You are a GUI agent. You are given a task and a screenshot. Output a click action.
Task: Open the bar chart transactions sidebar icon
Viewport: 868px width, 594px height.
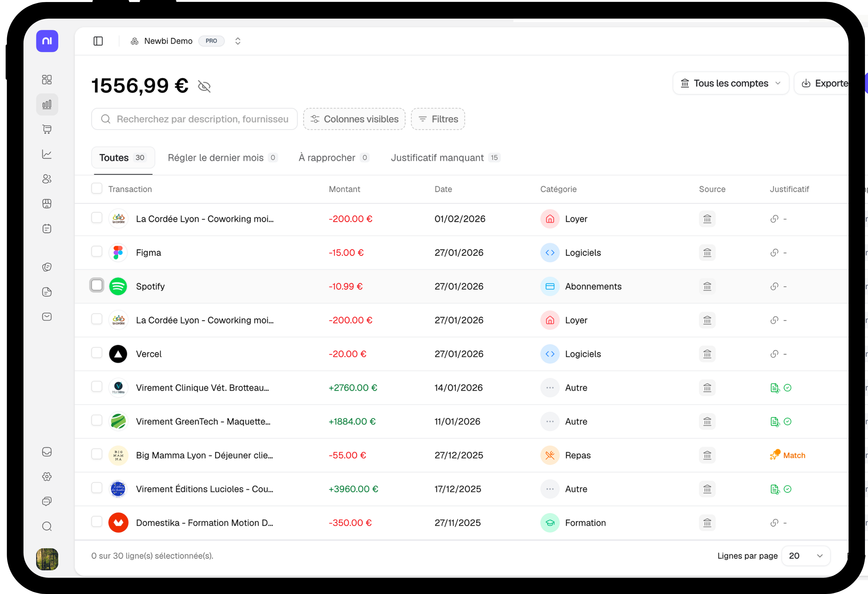47,105
